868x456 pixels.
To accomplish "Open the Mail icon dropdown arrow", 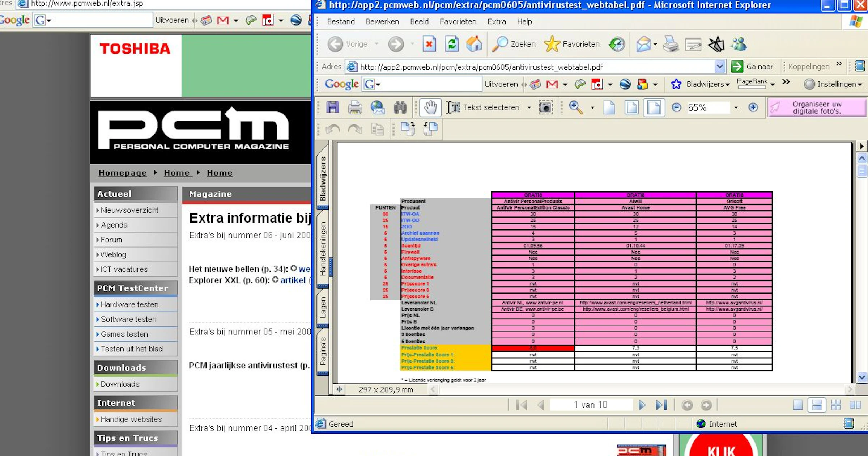I will 655,44.
